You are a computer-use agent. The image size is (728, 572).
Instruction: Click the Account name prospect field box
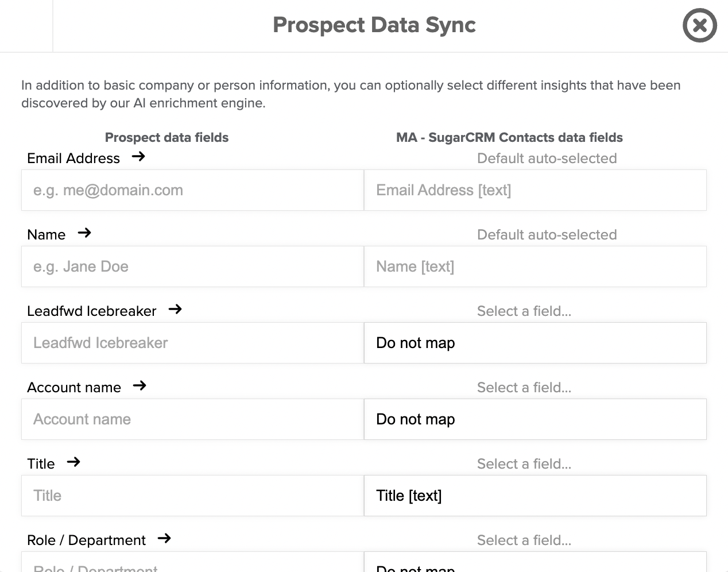pos(192,419)
